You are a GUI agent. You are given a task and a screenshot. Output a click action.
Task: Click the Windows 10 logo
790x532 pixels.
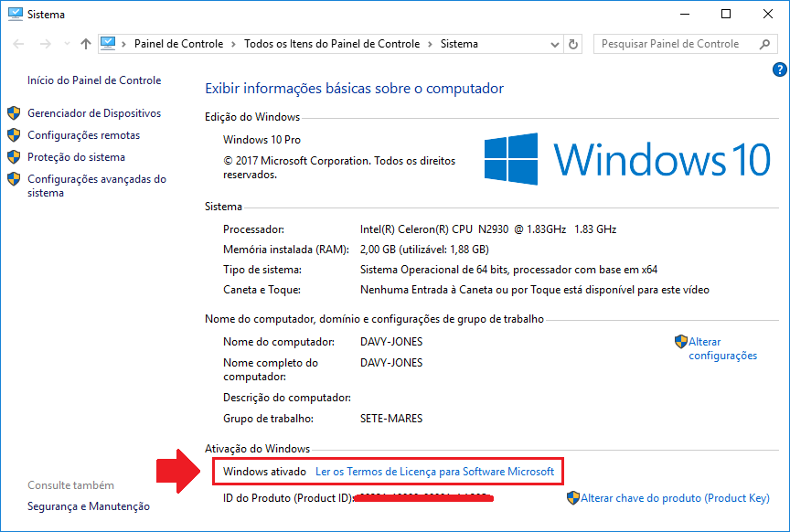(x=627, y=159)
